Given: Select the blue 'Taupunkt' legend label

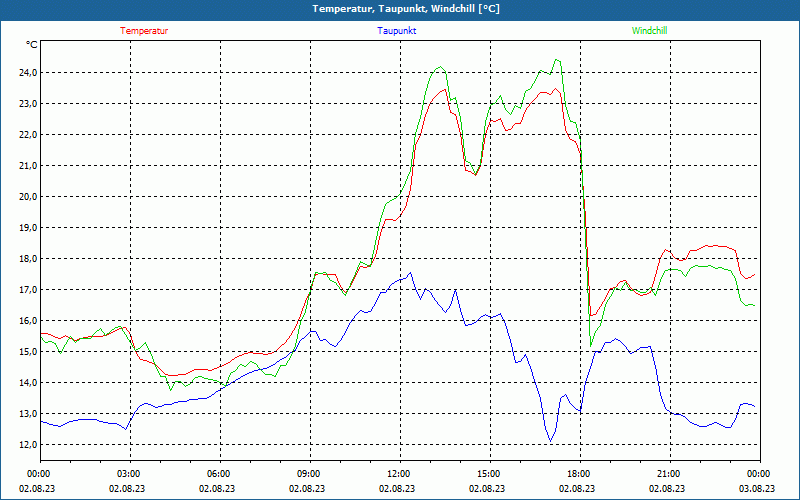Looking at the screenshot, I should point(396,31).
